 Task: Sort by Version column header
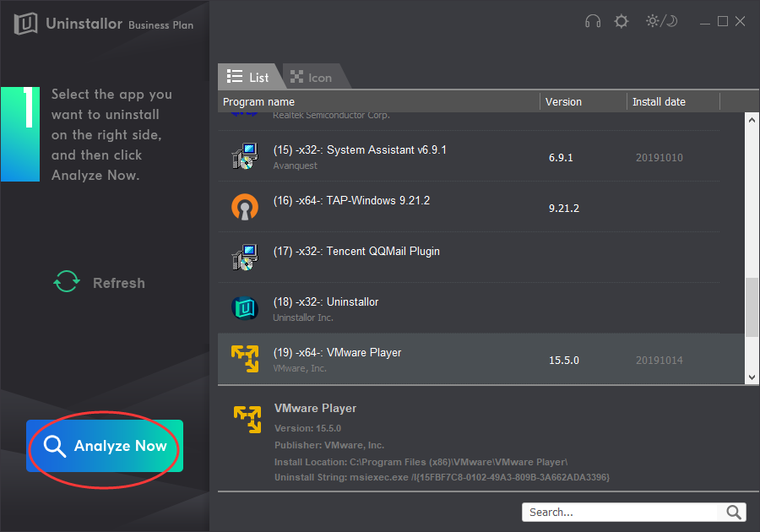pyautogui.click(x=583, y=101)
